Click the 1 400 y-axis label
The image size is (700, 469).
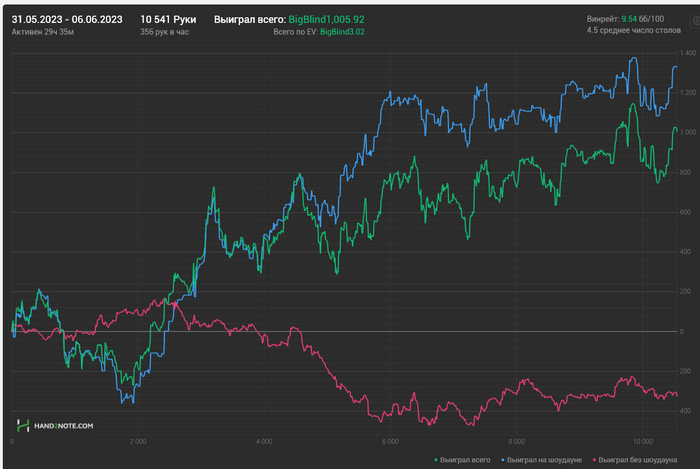(688, 52)
